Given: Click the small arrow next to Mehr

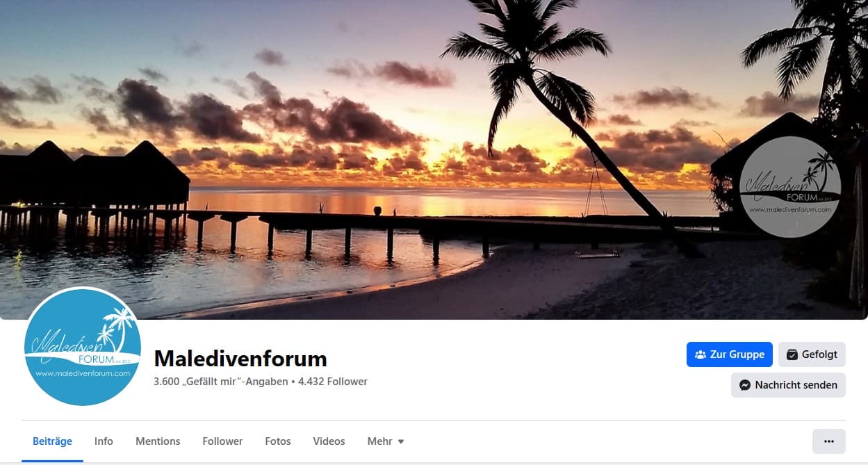Looking at the screenshot, I should (400, 442).
